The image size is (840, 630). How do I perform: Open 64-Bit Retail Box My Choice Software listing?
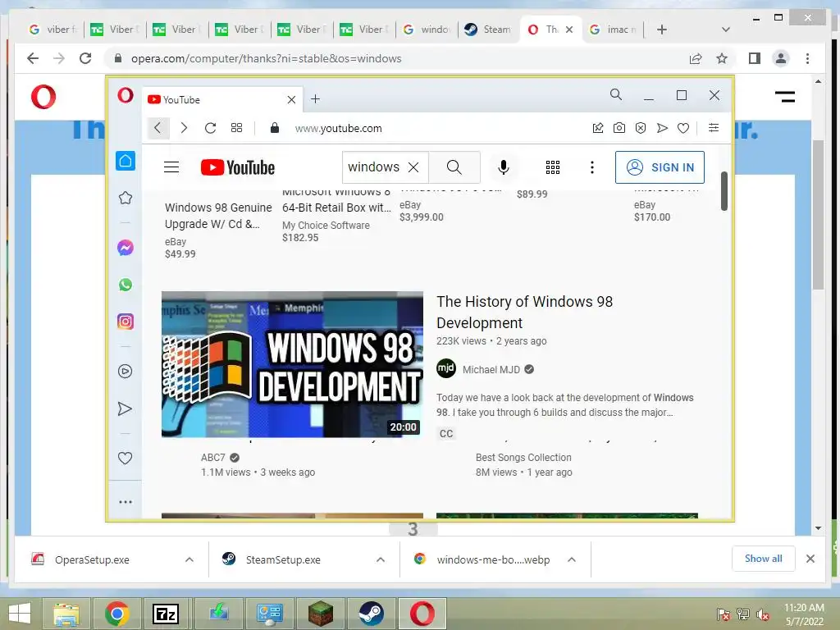click(336, 208)
